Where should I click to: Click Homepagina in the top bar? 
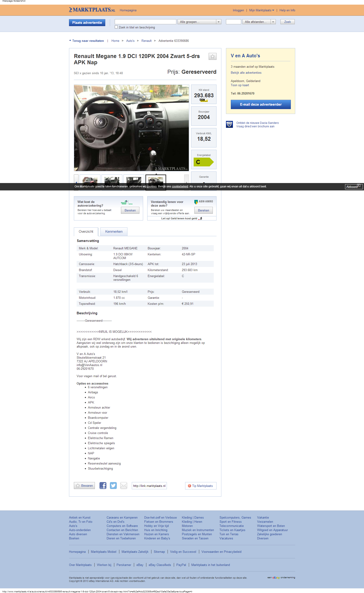point(128,10)
